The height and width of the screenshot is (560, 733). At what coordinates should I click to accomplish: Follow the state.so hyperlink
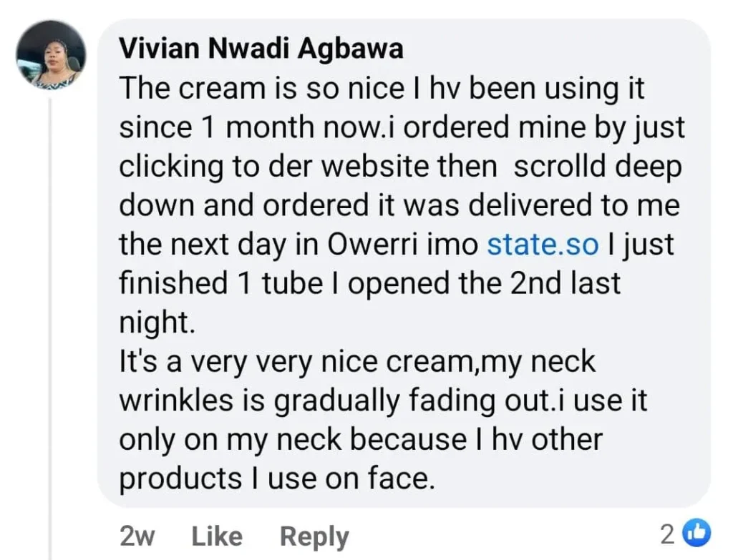(x=542, y=244)
